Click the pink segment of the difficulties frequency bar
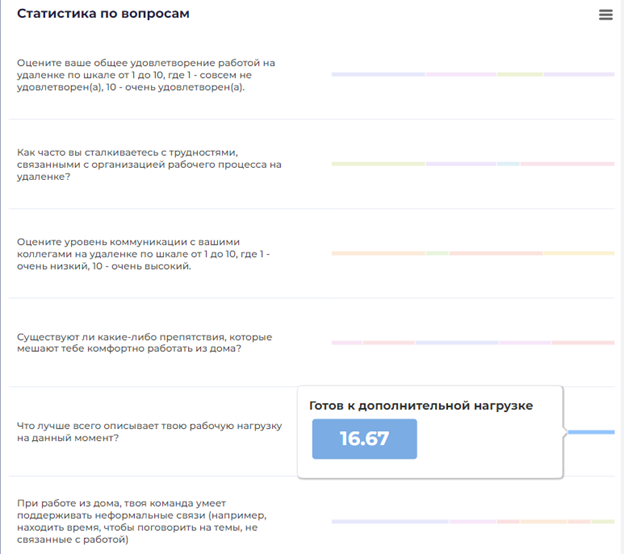The height and width of the screenshot is (554, 624). 567,163
